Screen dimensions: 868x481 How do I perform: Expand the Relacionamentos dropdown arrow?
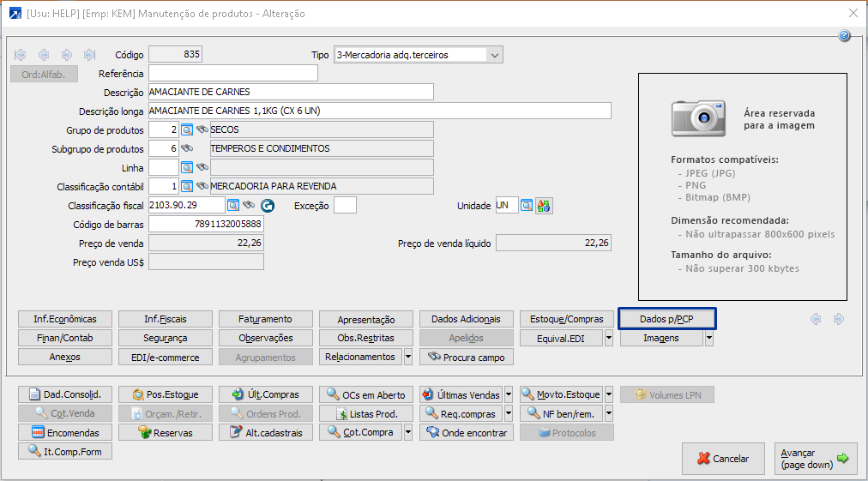pyautogui.click(x=408, y=357)
